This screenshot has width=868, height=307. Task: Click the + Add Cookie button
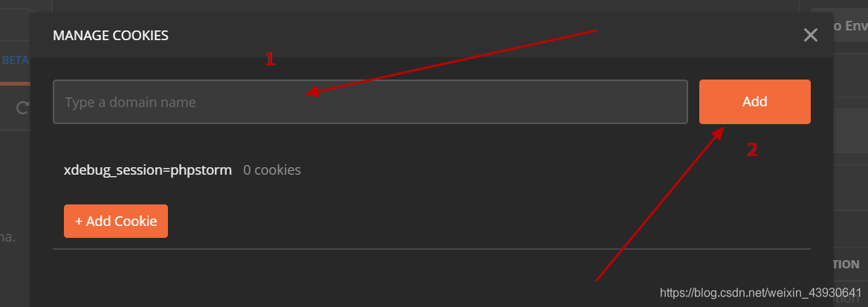(x=116, y=222)
